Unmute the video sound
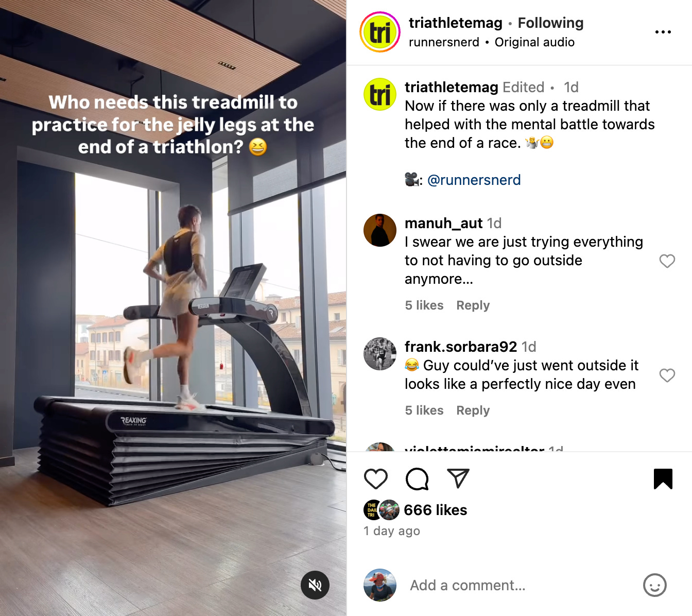 pos(315,585)
